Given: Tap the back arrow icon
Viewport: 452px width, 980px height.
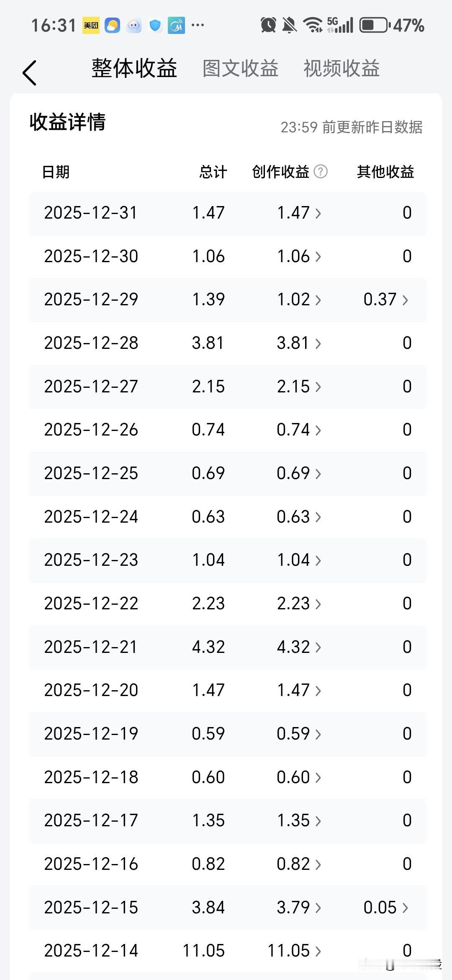Looking at the screenshot, I should tap(30, 73).
